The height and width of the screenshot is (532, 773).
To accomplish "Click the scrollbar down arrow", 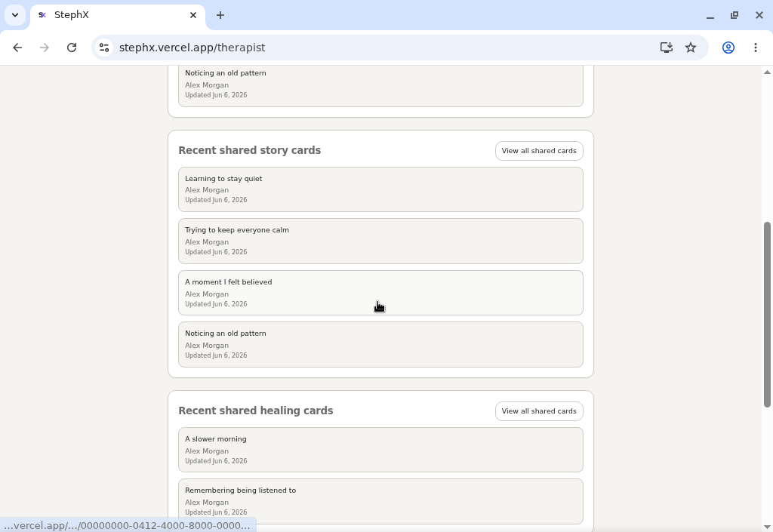I will [x=767, y=527].
